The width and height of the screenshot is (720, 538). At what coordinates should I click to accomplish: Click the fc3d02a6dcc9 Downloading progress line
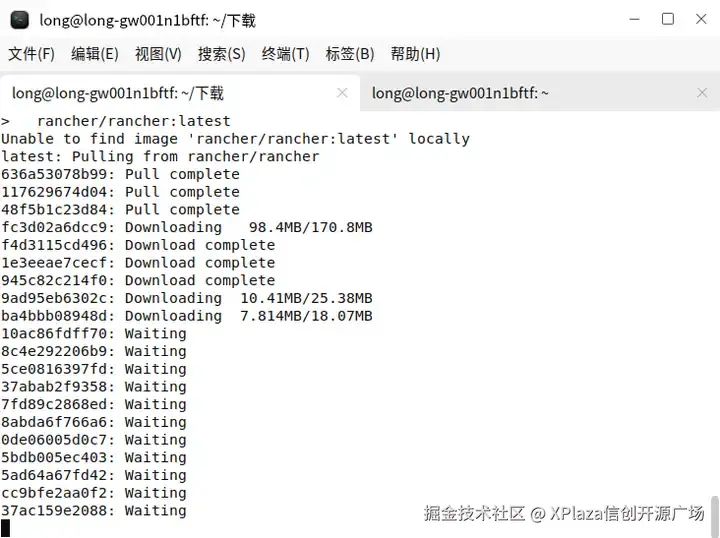(187, 227)
